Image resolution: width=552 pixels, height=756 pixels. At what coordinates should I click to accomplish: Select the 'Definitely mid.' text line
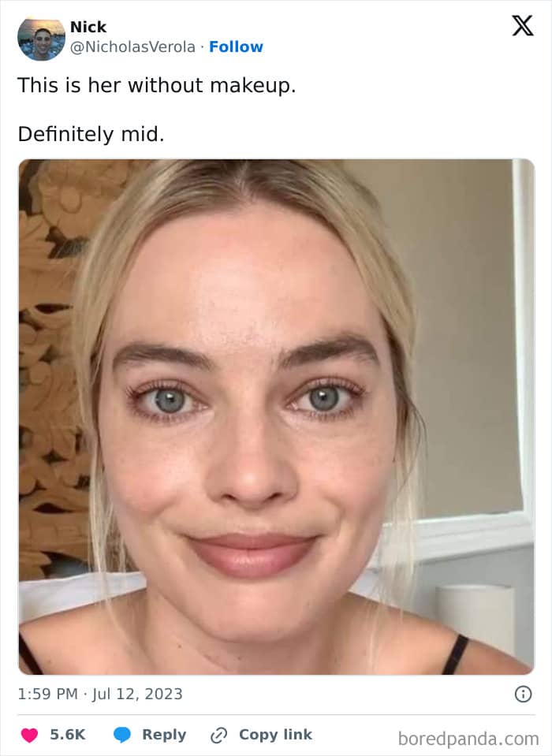91,134
